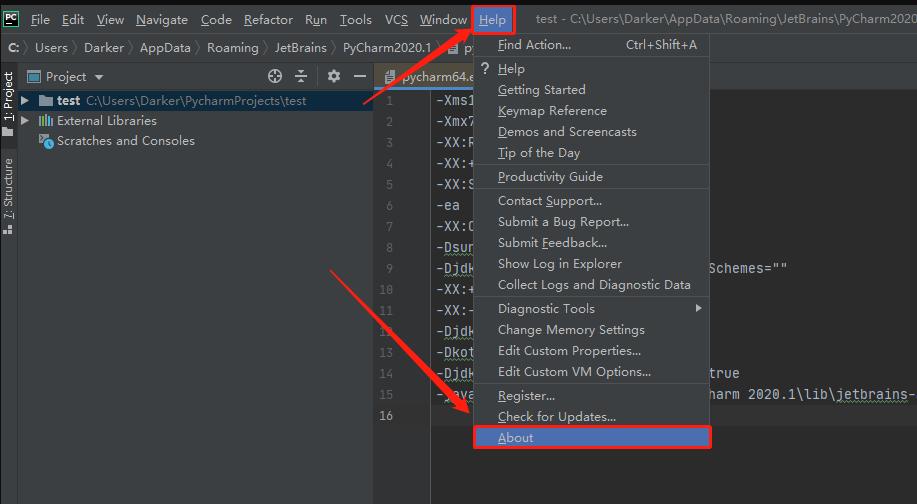Expand the Diagnostic Tools submenu arrow
Screen dimensions: 917x504
click(x=698, y=308)
